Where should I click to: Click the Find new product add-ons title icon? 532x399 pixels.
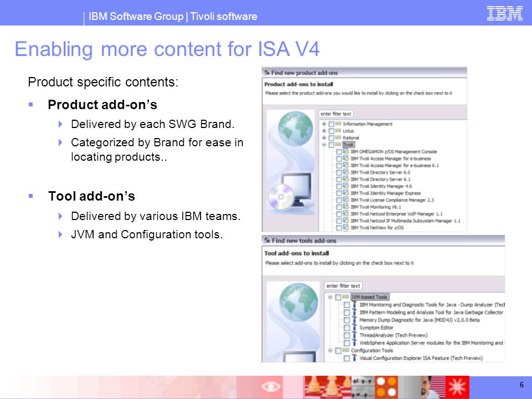(x=267, y=72)
